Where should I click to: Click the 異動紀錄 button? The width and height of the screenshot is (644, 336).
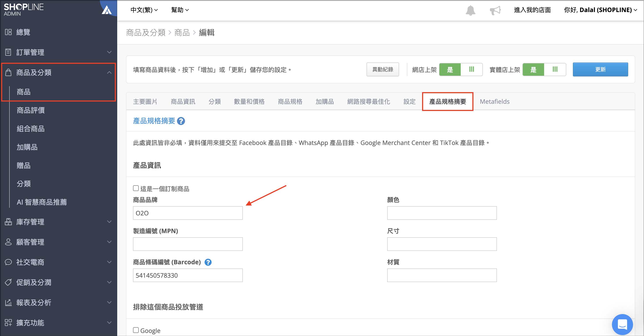pos(383,70)
